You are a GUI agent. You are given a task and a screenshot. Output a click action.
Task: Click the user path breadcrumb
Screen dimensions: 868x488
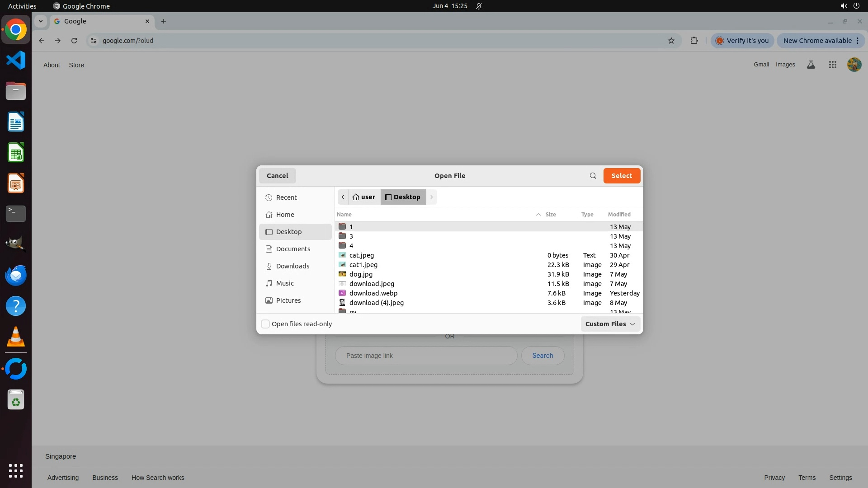click(364, 197)
